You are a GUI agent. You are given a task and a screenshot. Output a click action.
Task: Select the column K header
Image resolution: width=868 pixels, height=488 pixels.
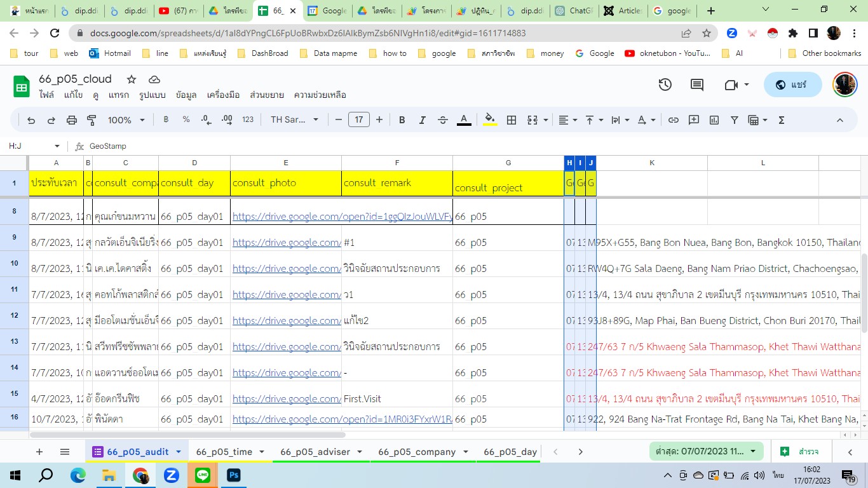click(652, 163)
